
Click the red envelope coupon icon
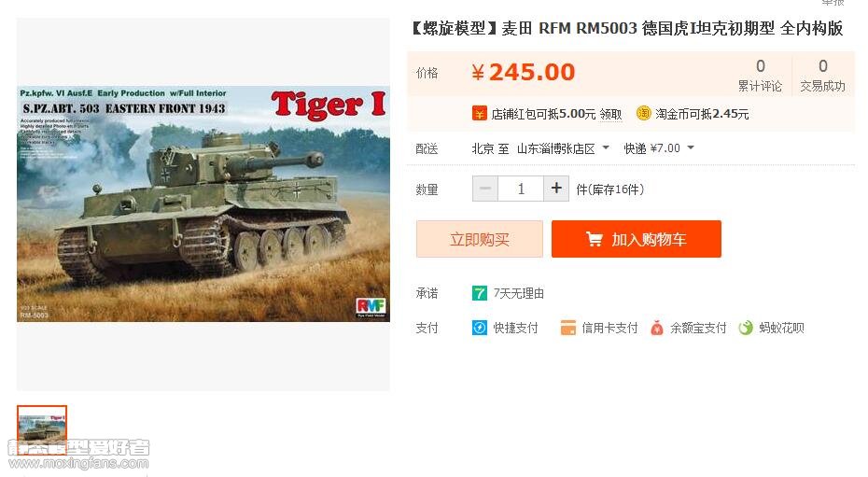tap(479, 114)
